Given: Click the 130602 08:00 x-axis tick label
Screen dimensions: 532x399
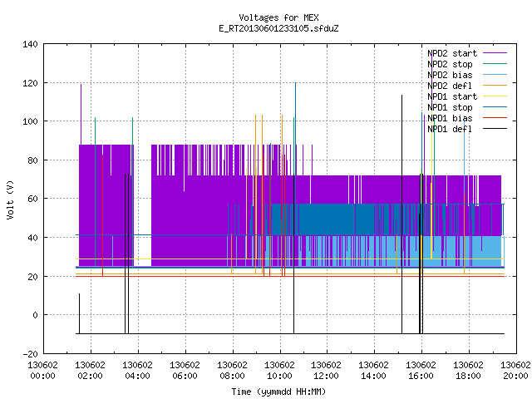Looking at the screenshot, I should pos(232,371).
